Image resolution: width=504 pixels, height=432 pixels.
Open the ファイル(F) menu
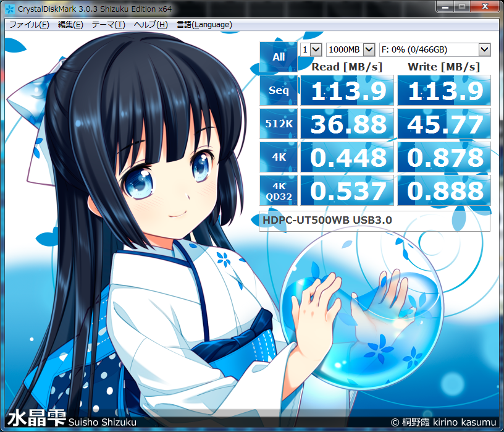(29, 25)
